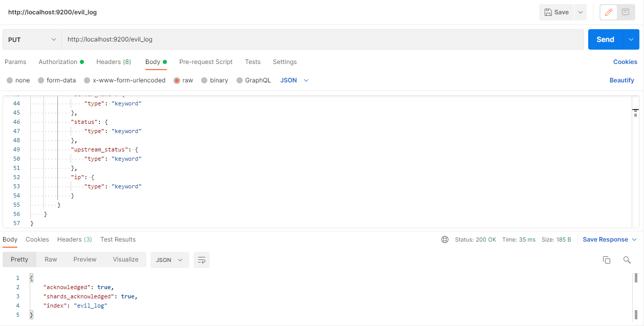The height and width of the screenshot is (326, 644).
Task: Click the request URL input field
Action: (323, 39)
